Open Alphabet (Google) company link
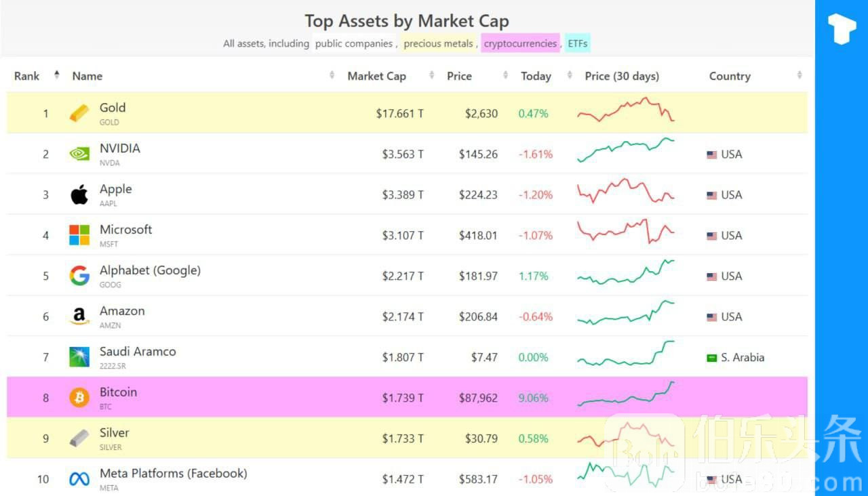868x496 pixels. click(151, 270)
